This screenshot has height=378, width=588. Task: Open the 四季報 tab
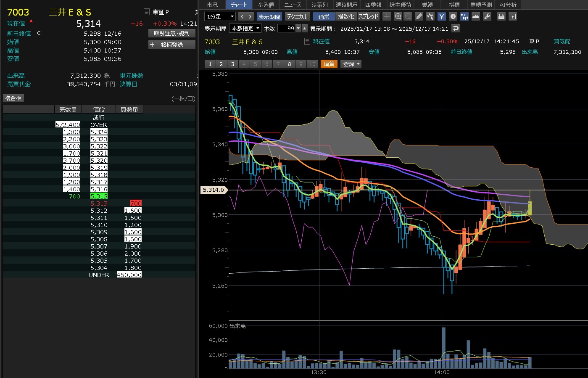(373, 5)
